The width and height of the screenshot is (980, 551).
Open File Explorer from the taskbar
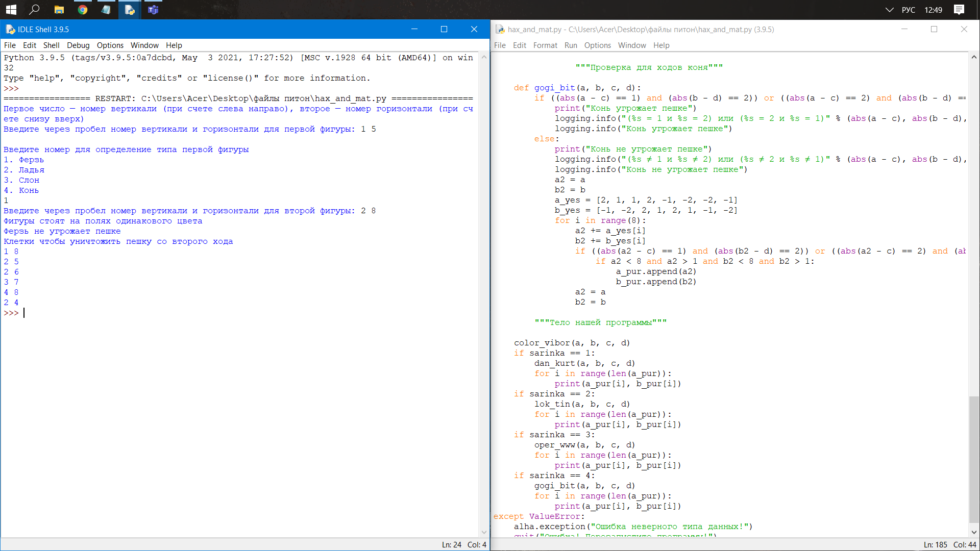click(59, 10)
